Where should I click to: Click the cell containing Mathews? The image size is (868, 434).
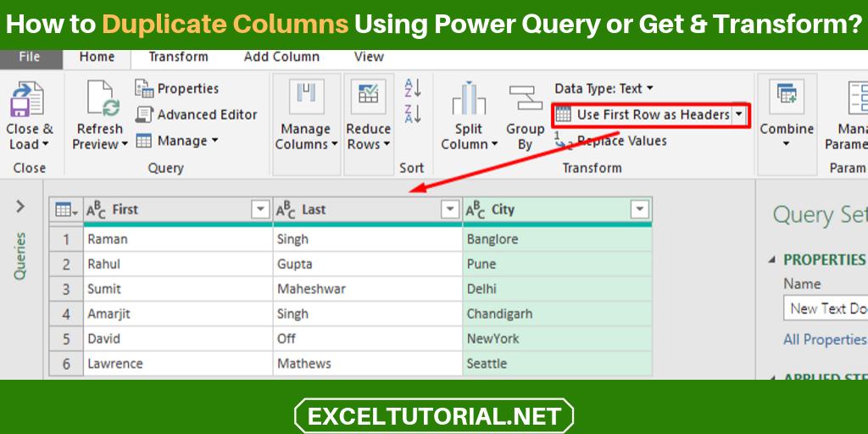point(368,364)
